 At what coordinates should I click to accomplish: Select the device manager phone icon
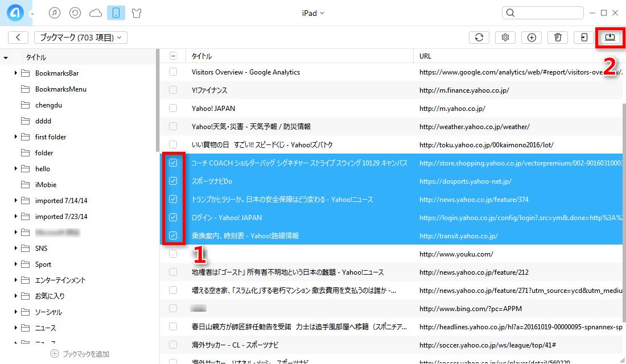(116, 13)
